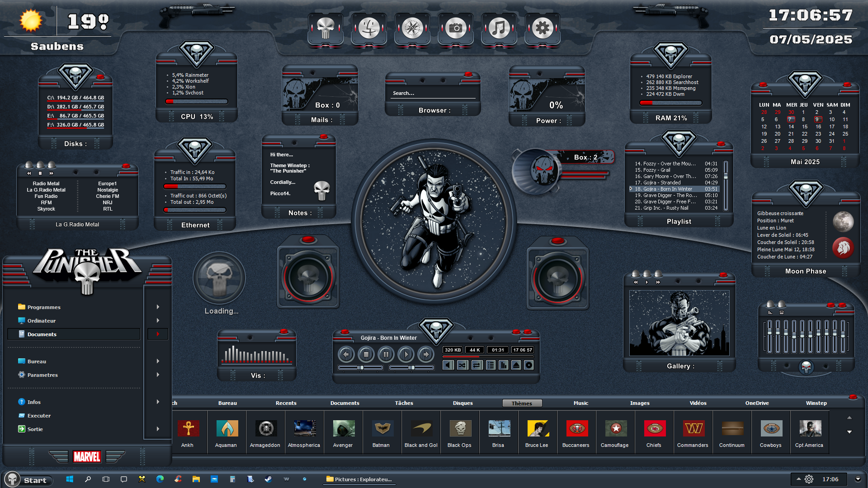868x488 pixels.
Task: Expand Documents submenu red arrow
Action: tap(158, 334)
